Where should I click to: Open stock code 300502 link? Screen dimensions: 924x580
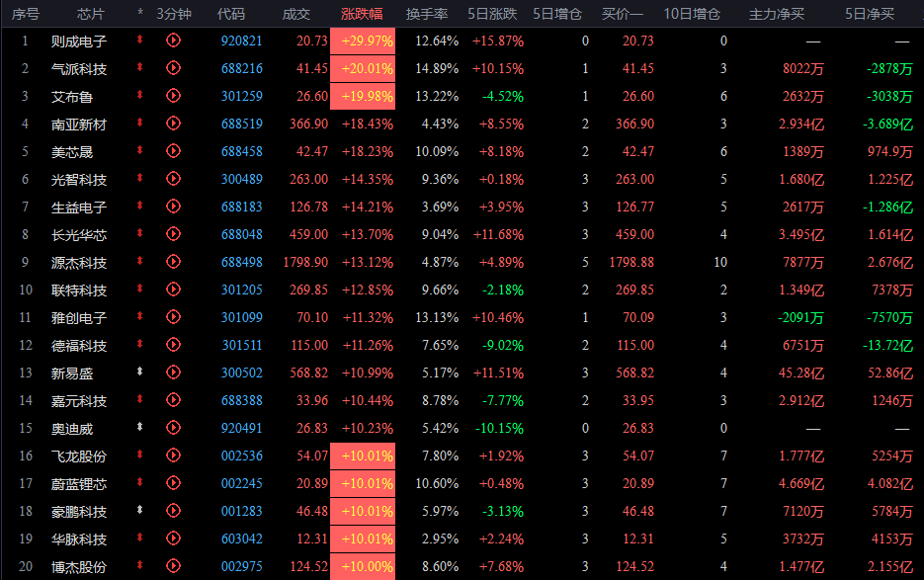(241, 373)
